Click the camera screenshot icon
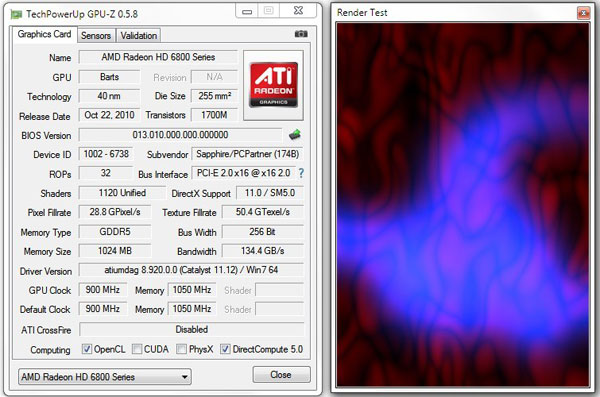 coord(301,34)
